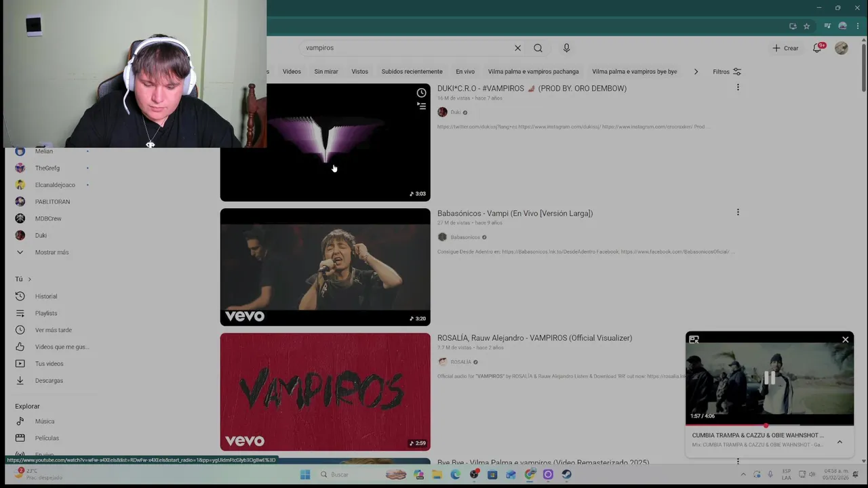Select the Subidos recientemente chip
Screen dimensions: 868x488
(412, 72)
